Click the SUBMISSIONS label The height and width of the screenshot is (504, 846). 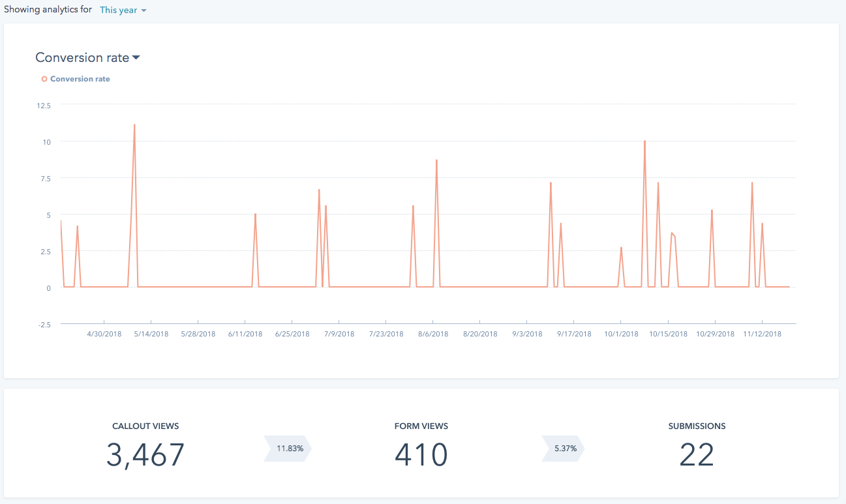(x=697, y=426)
